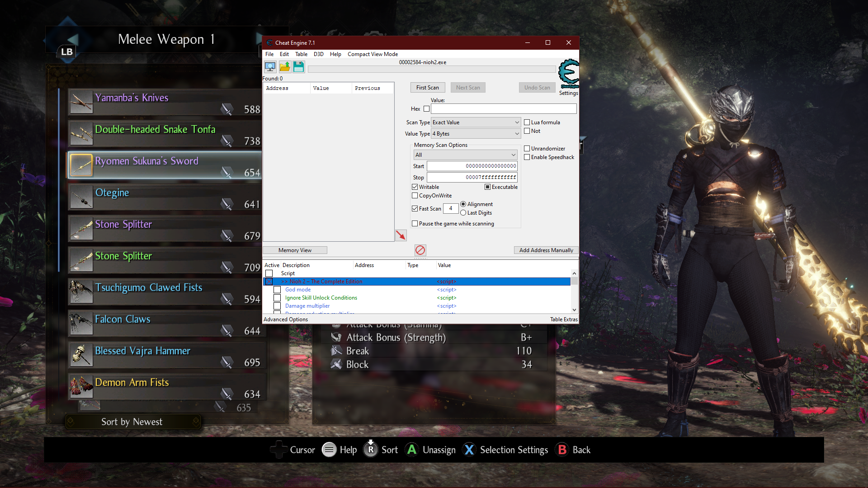The width and height of the screenshot is (868, 488).
Task: Click the LB shoulder button icon
Action: 66,52
